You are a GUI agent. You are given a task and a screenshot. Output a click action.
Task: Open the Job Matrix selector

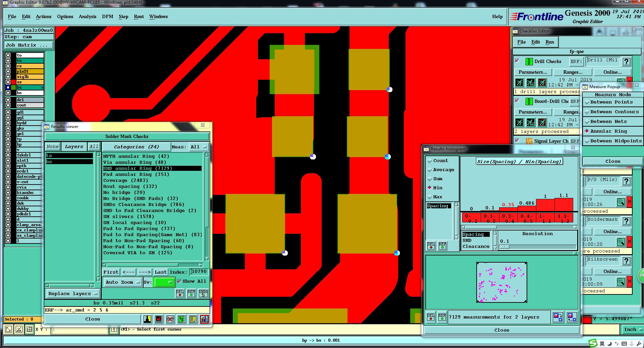click(29, 45)
